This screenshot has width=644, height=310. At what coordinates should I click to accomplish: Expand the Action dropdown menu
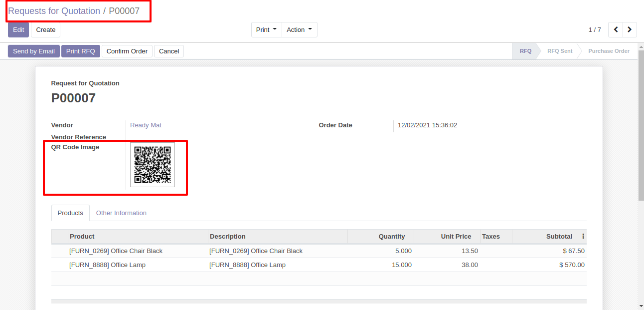coord(299,30)
